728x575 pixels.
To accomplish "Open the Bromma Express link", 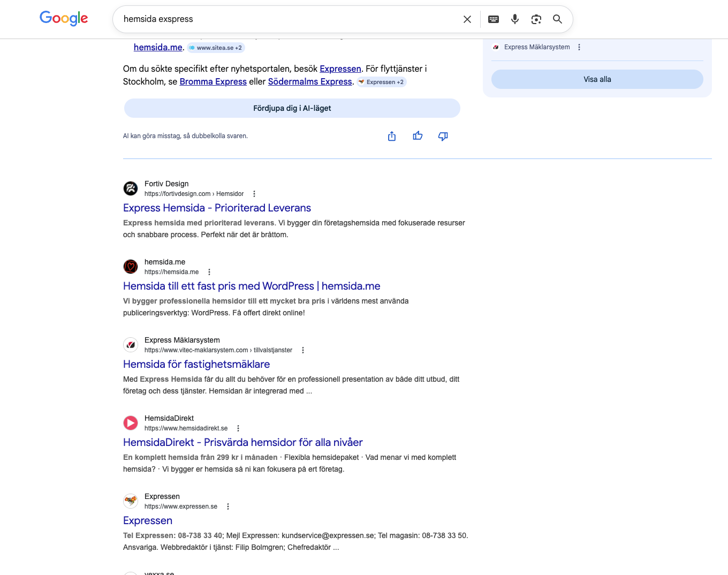I will [213, 81].
